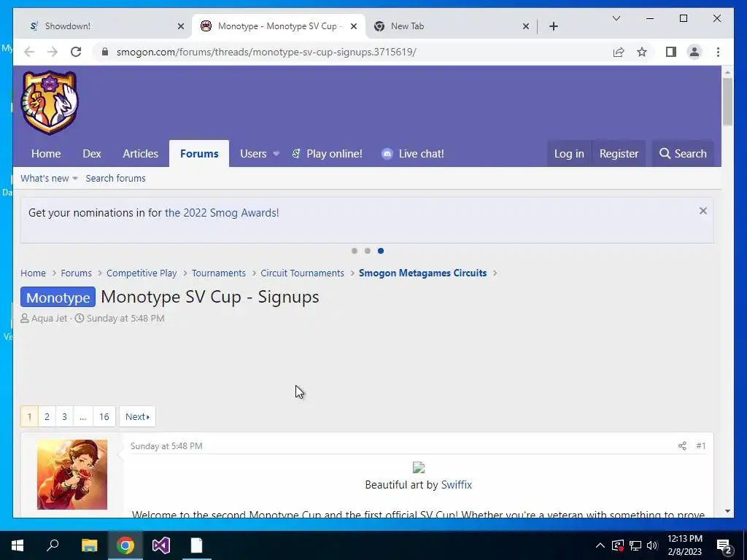Select the first carousel dot
This screenshot has width=747, height=560.
354,251
